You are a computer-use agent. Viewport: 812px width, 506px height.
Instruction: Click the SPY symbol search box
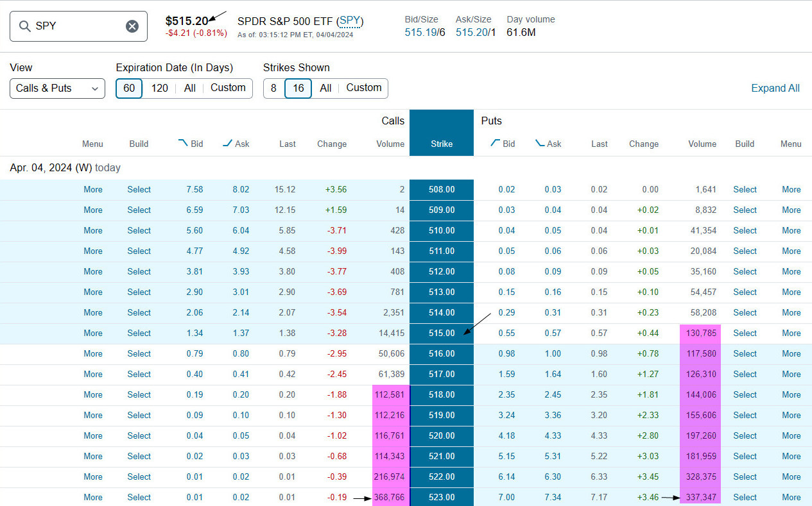click(78, 26)
